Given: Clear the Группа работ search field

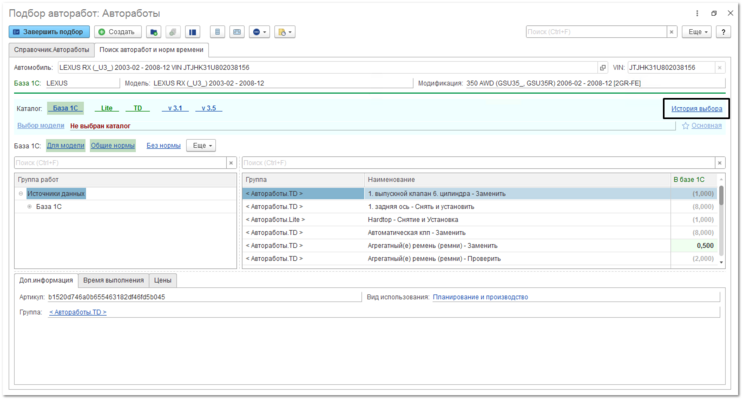Looking at the screenshot, I should tap(231, 163).
